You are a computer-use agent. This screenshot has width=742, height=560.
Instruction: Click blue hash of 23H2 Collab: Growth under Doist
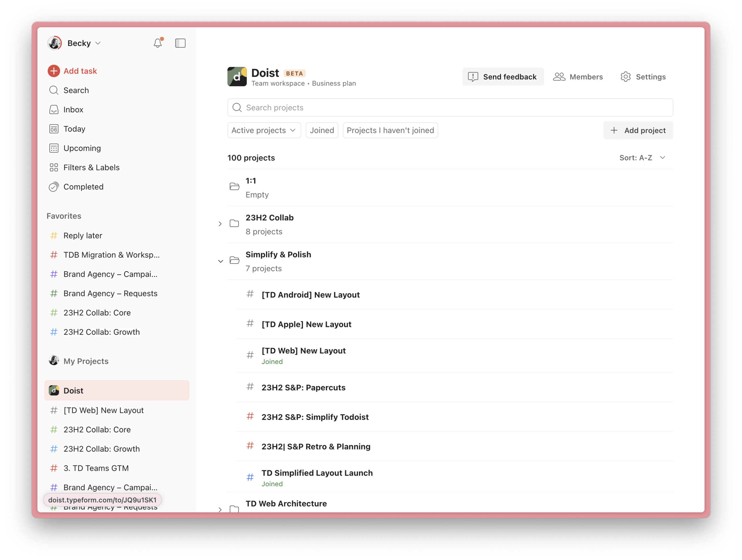coord(54,449)
